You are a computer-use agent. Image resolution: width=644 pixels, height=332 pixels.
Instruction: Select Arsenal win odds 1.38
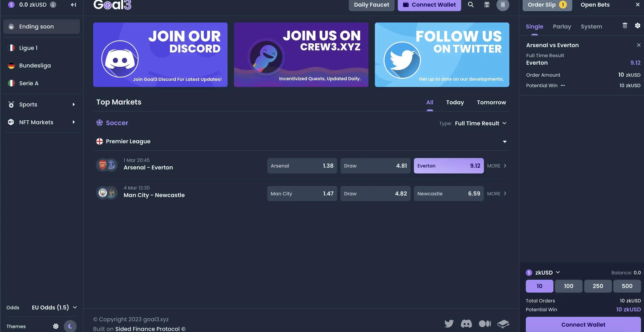click(302, 166)
